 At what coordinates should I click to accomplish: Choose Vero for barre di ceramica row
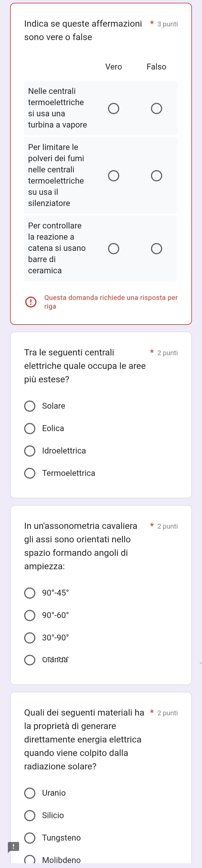coord(113,249)
